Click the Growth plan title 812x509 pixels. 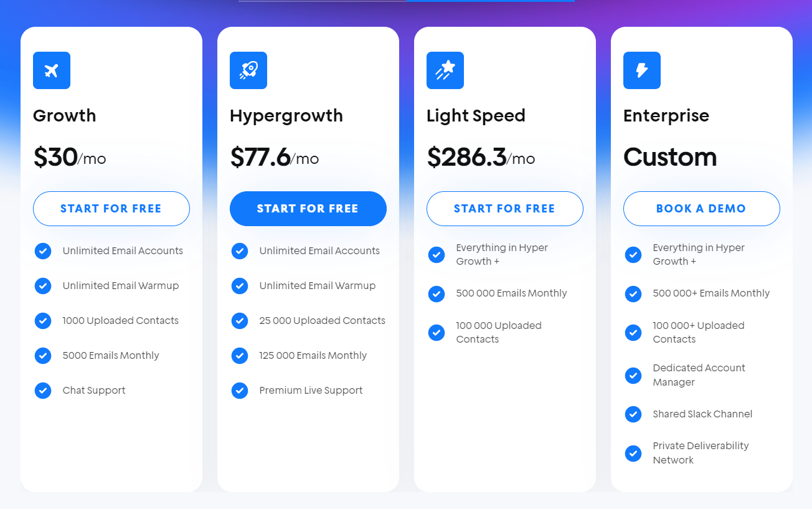point(65,116)
